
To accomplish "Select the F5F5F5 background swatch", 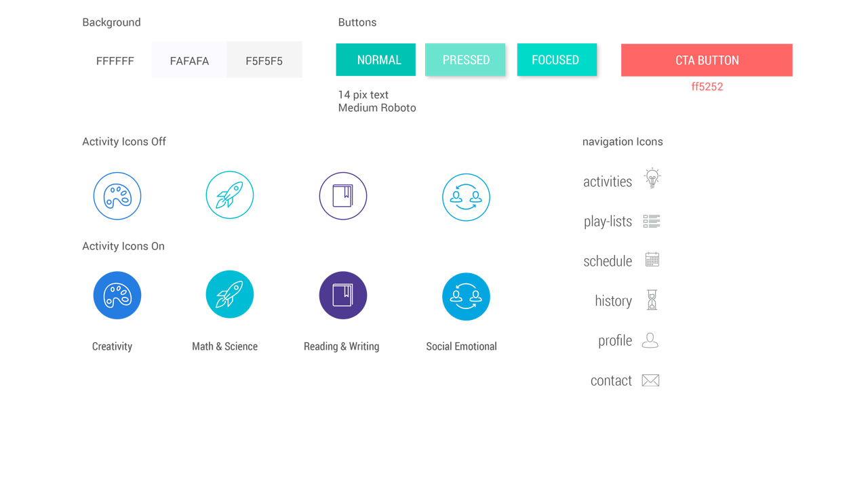I will coord(264,60).
